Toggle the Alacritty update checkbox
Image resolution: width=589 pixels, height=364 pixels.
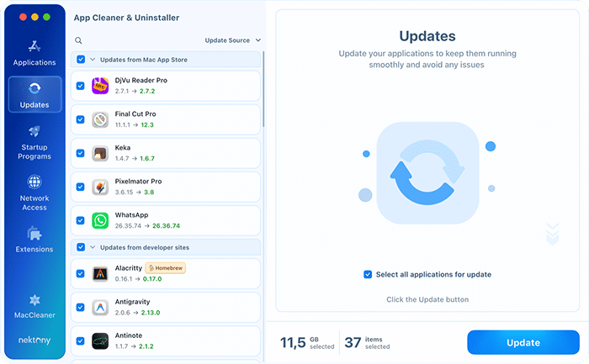[x=81, y=273]
